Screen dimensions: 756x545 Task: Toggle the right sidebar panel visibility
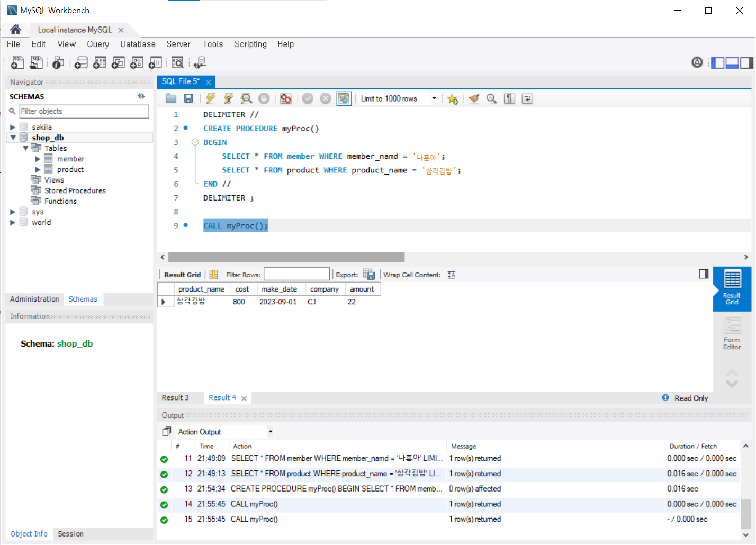point(746,63)
